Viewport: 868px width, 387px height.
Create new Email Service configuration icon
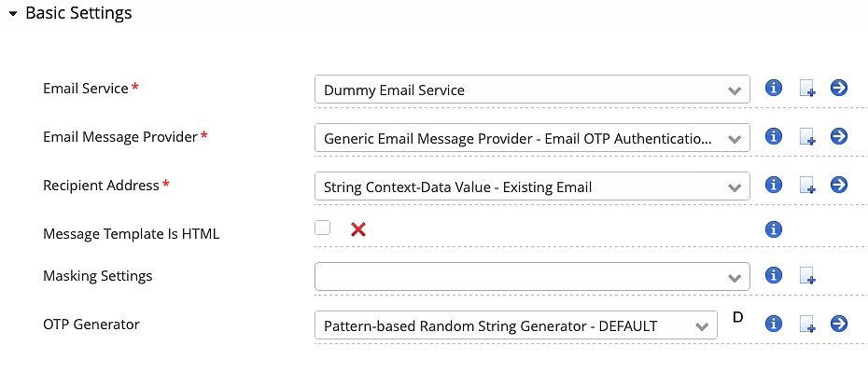coord(807,89)
